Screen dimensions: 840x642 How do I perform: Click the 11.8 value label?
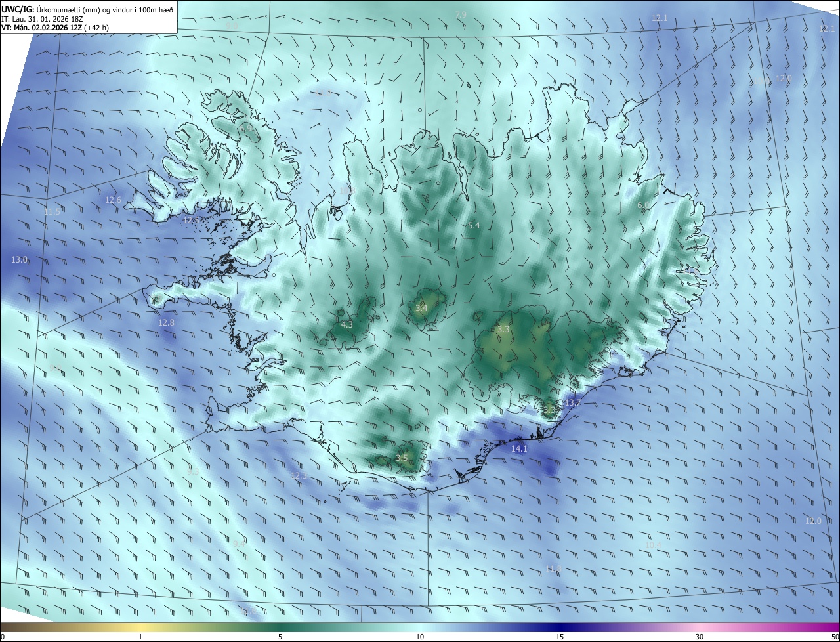click(554, 568)
